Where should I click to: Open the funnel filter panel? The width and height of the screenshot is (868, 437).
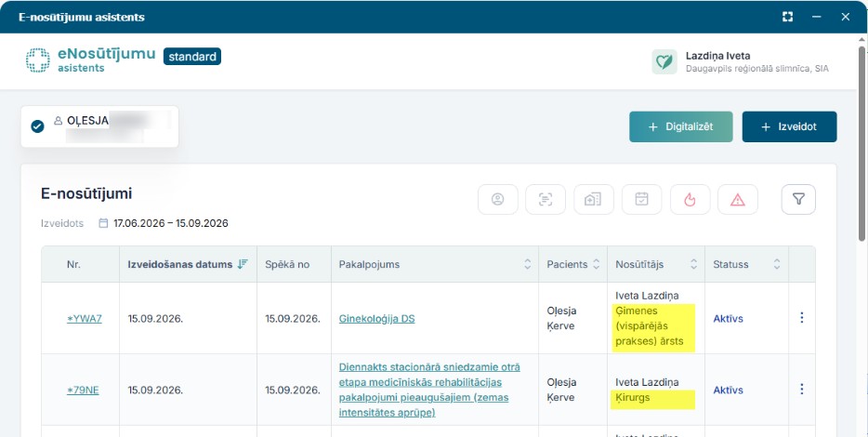(x=798, y=199)
